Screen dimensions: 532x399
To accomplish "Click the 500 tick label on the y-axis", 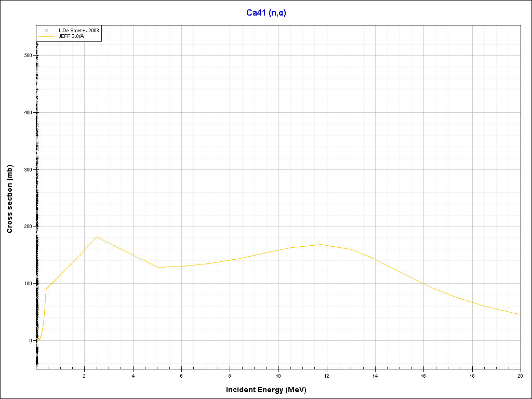I will [x=28, y=56].
